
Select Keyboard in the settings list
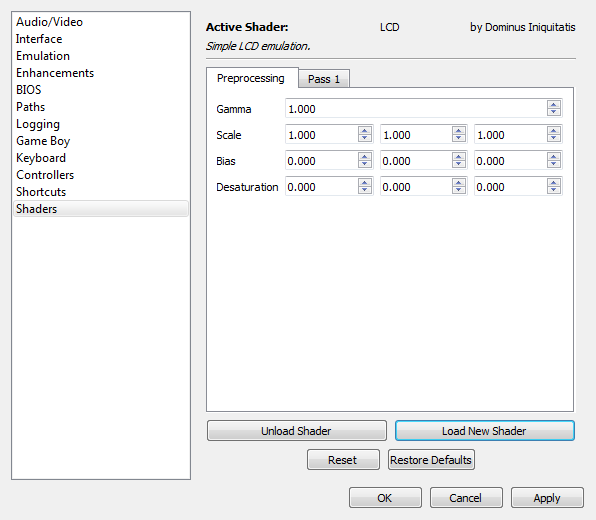pos(101,158)
